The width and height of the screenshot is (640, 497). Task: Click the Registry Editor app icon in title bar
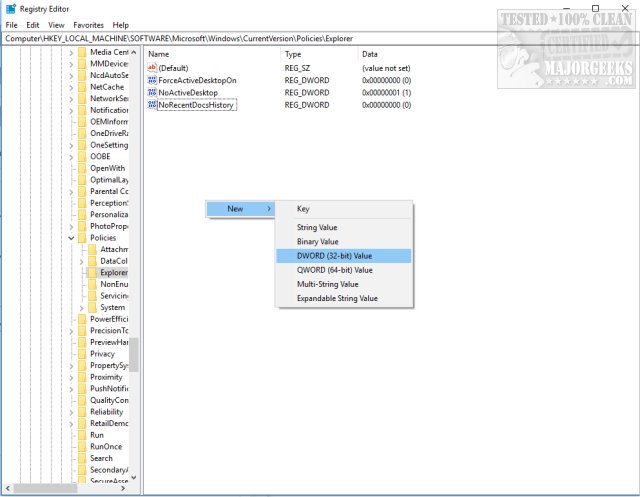pos(11,9)
